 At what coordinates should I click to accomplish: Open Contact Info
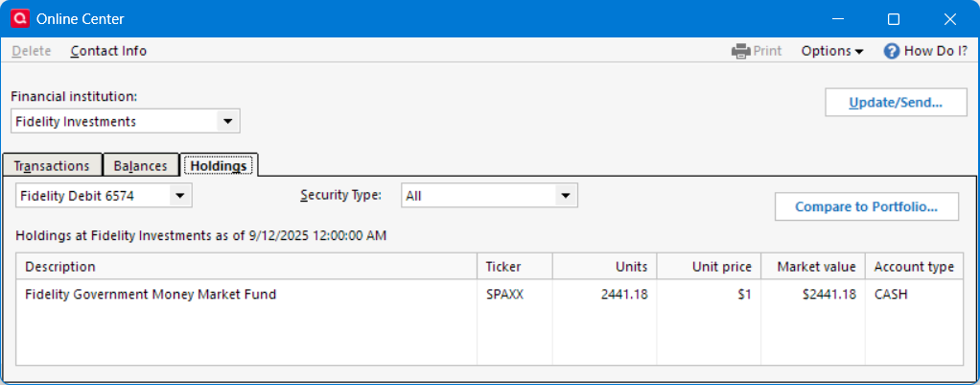pyautogui.click(x=108, y=51)
